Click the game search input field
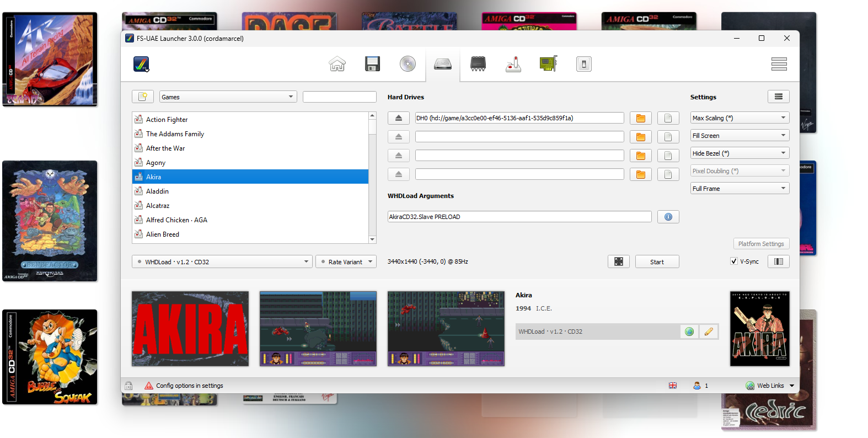This screenshot has width=868, height=438. click(340, 97)
